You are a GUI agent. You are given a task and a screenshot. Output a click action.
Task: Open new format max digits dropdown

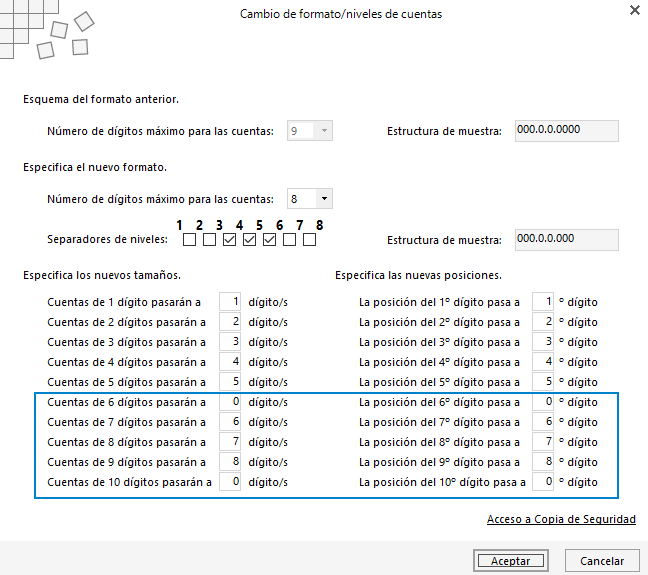click(x=324, y=199)
